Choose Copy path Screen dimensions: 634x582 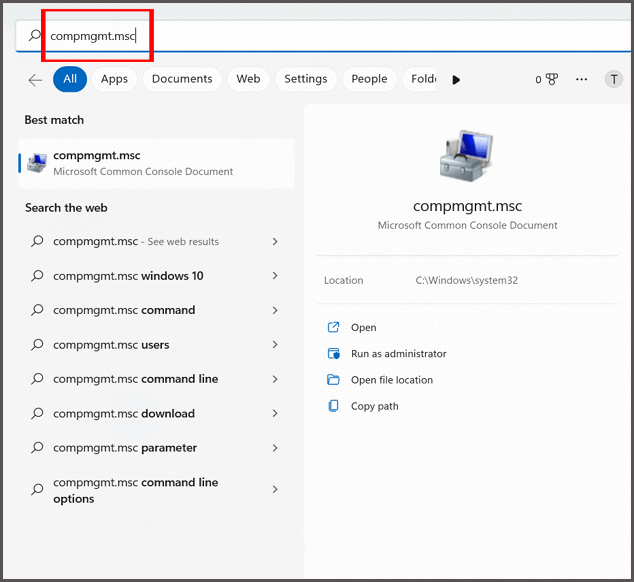374,406
